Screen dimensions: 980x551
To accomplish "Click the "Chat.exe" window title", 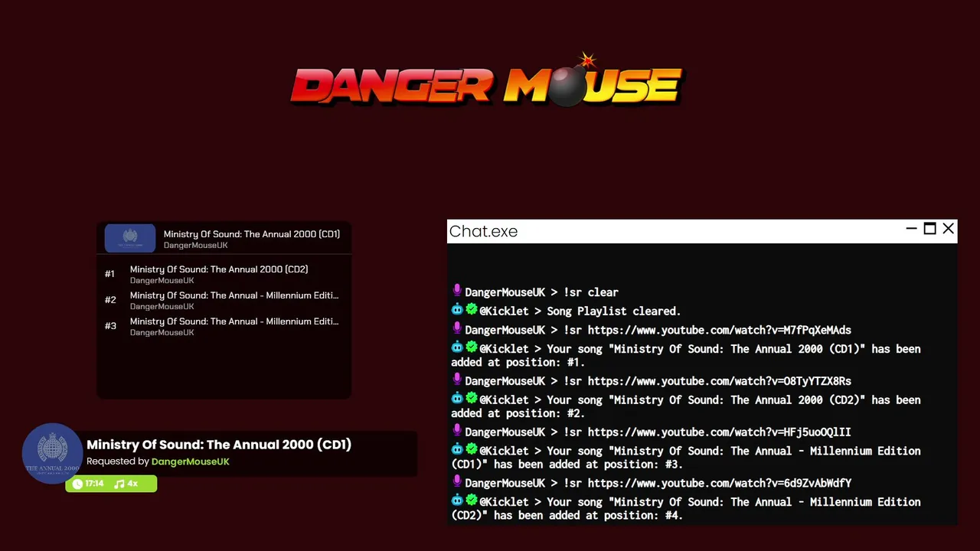I will (x=483, y=231).
